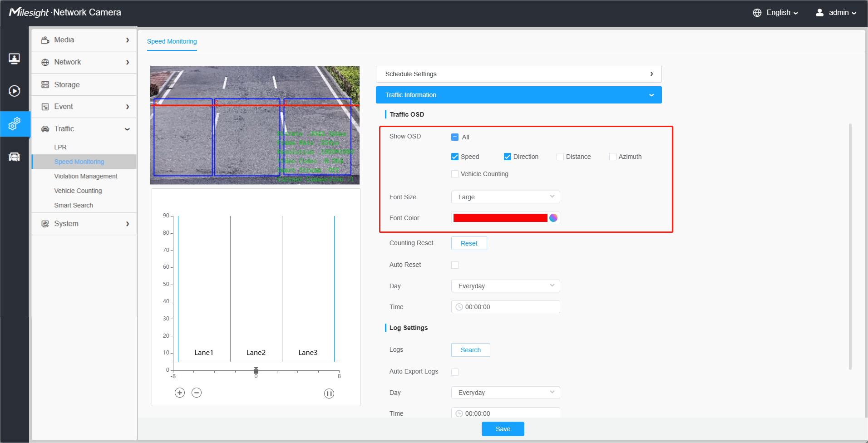Viewport: 868px width, 443px height.
Task: Enable Auto Export Logs checkbox
Action: (x=455, y=372)
